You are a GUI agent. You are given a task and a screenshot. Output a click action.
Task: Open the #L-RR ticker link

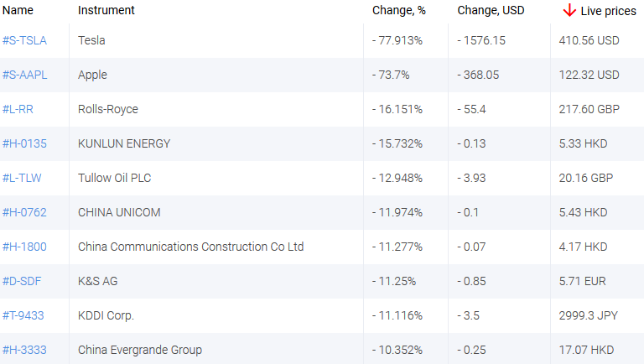[x=18, y=109]
